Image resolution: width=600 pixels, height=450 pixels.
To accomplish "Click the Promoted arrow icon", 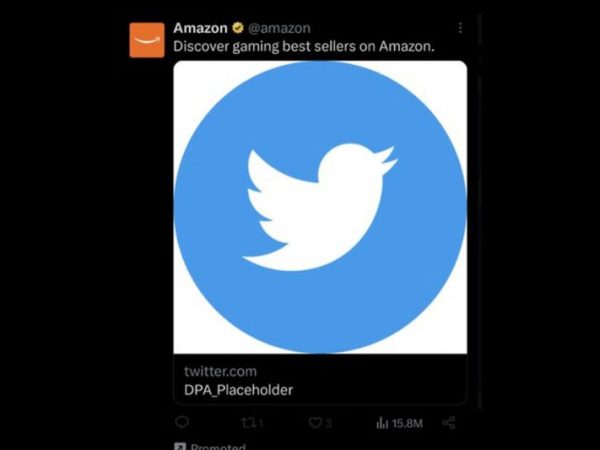I will [180, 446].
